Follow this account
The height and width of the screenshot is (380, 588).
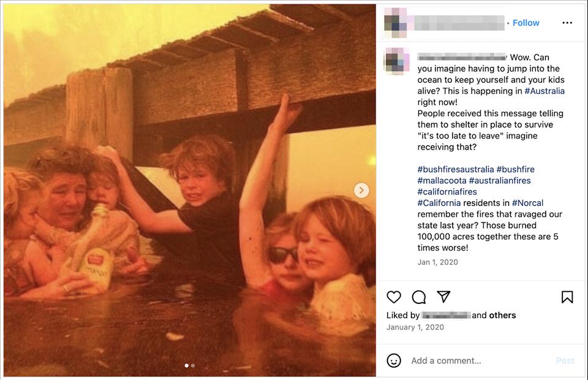pos(526,23)
